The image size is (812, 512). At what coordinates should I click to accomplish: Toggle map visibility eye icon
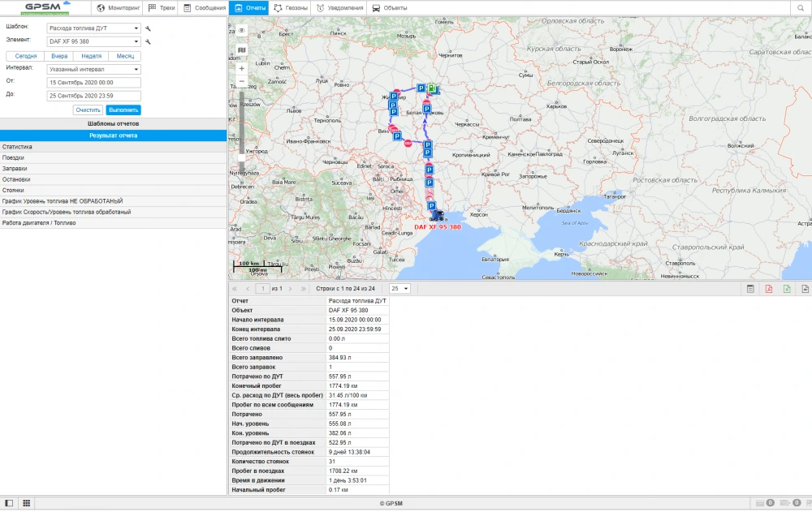(x=241, y=30)
